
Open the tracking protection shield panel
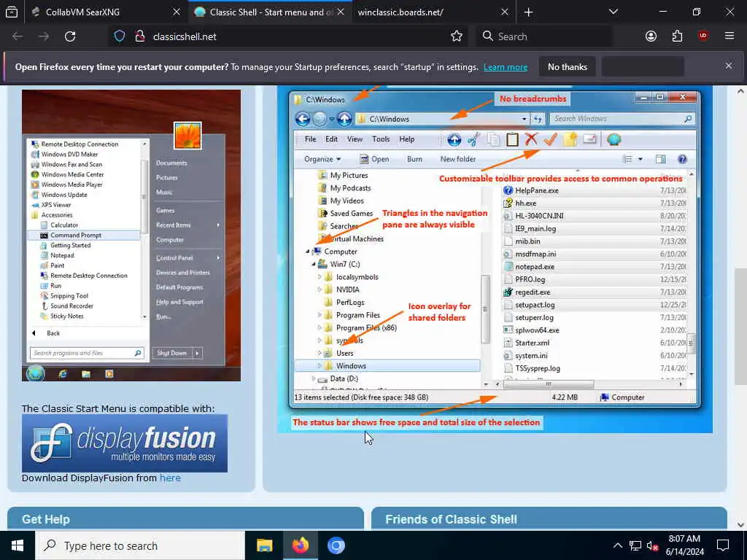click(x=120, y=36)
